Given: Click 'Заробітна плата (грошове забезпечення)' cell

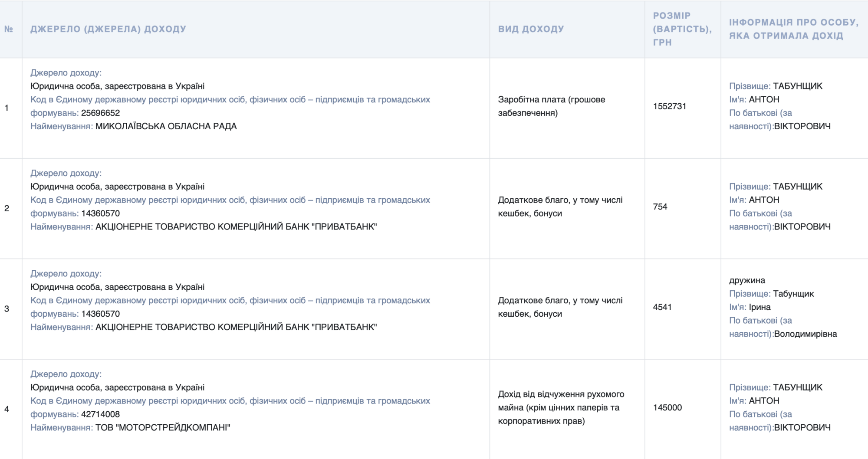Looking at the screenshot, I should tap(551, 106).
